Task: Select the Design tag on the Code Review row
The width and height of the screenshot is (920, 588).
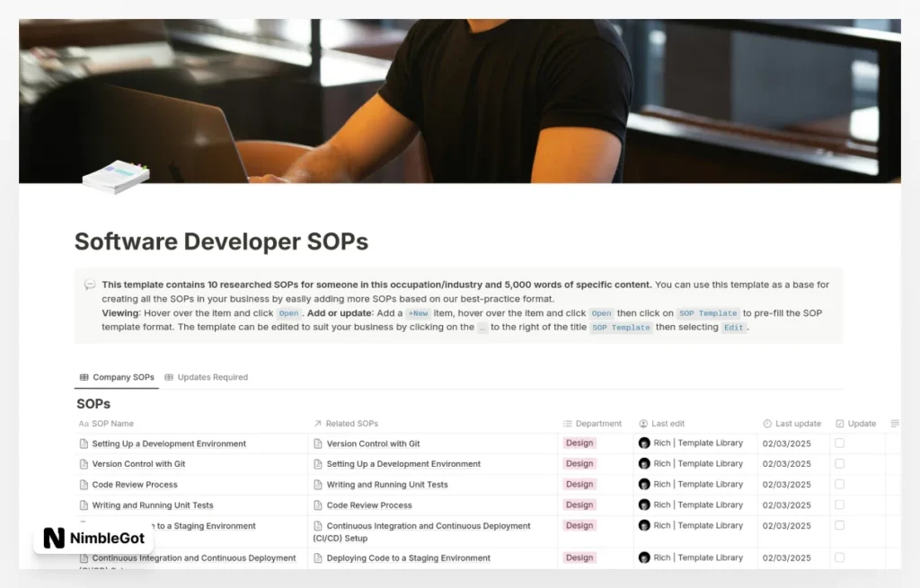Action: tap(579, 484)
